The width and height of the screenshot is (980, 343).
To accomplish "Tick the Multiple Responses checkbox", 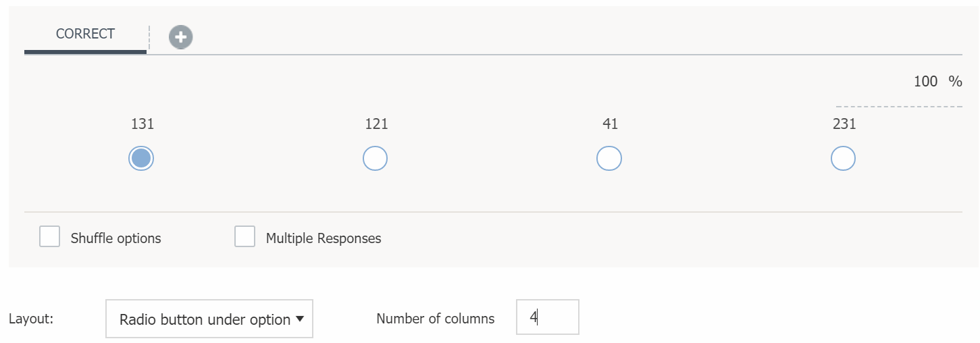I will 244,237.
